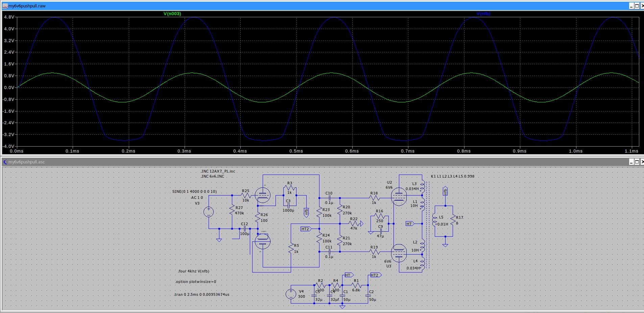
Task: Click secondary inductor L5 0.01H
Action: 435,220
